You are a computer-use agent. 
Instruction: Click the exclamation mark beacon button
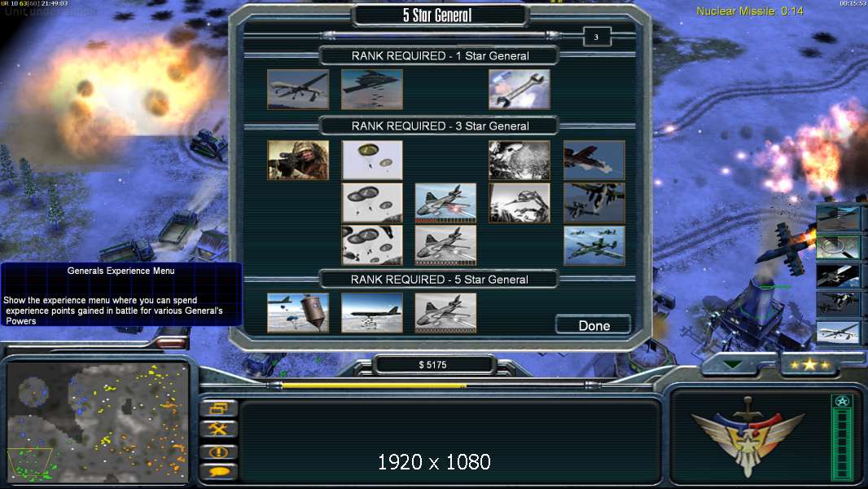point(219,452)
